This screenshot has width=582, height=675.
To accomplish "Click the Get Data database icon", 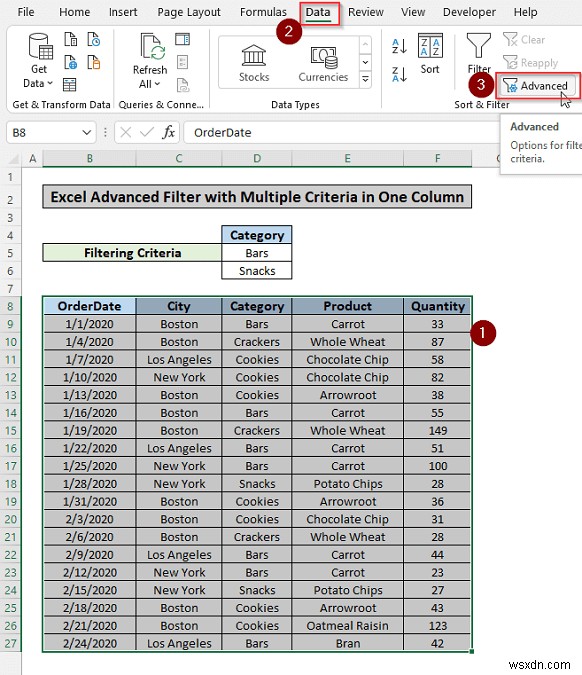I will click(40, 46).
